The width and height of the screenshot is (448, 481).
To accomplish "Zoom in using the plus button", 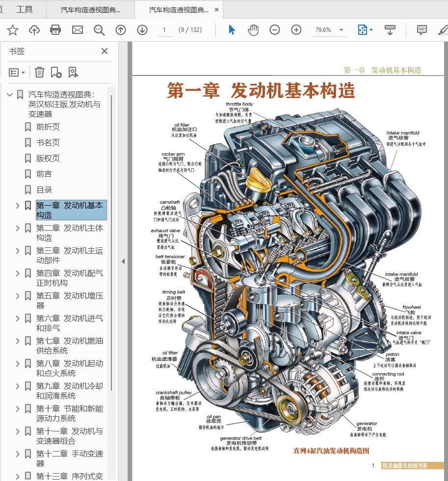I will [x=296, y=30].
